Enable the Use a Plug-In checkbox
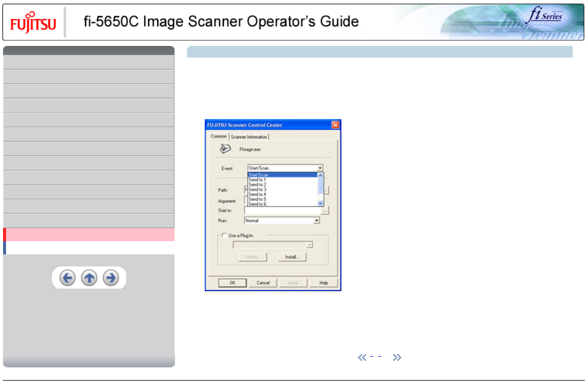The width and height of the screenshot is (588, 382). coord(224,235)
